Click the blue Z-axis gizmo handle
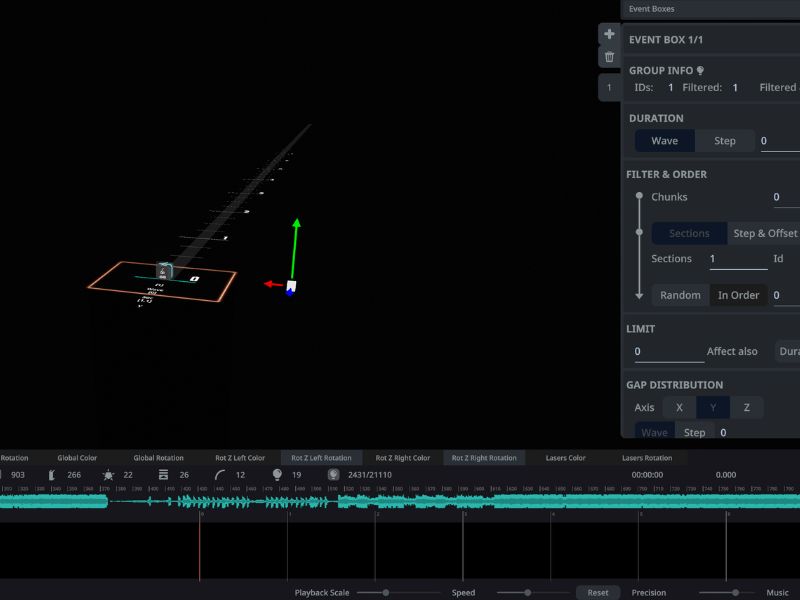 290,292
